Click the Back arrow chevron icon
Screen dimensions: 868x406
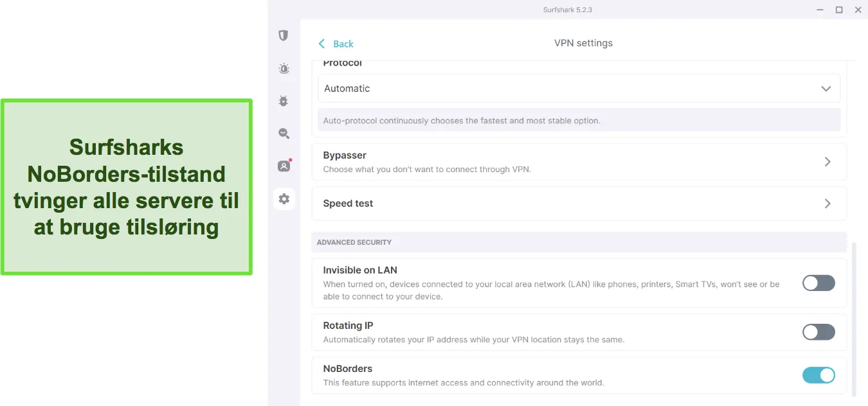point(322,44)
